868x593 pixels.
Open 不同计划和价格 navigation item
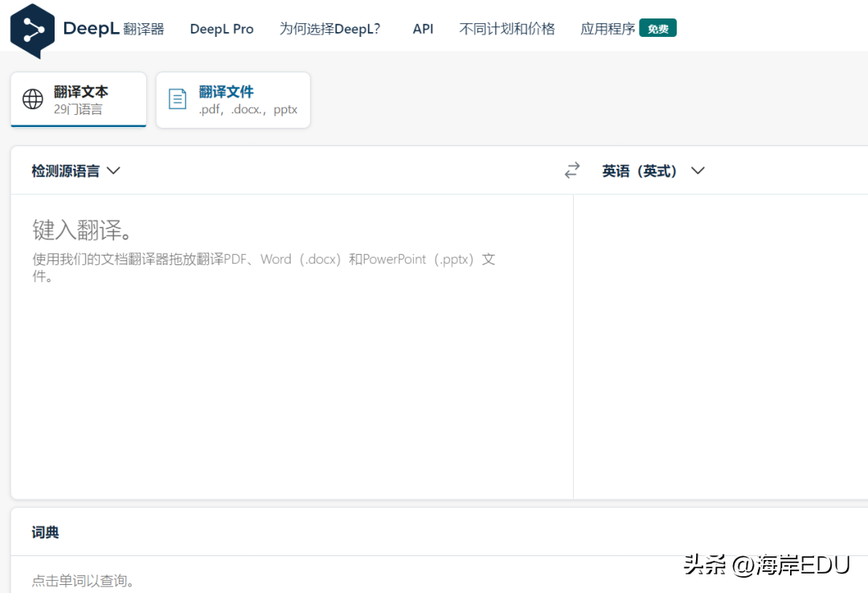point(507,29)
